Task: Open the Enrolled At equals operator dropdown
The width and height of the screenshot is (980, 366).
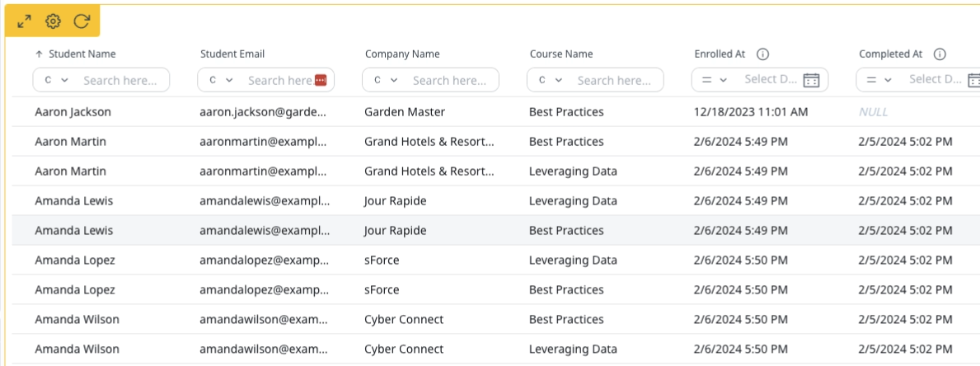Action: coord(715,80)
